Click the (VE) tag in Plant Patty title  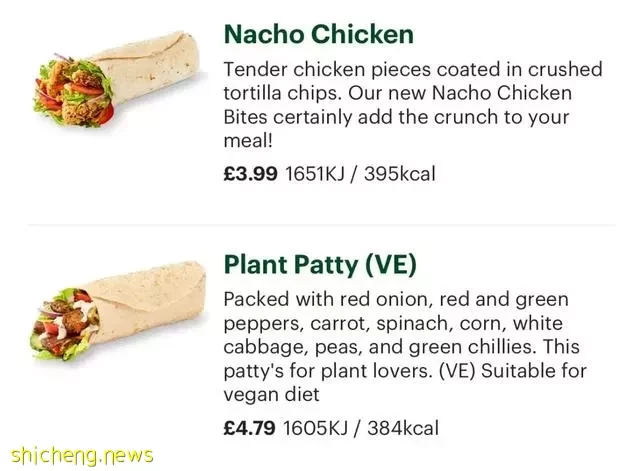tap(391, 265)
